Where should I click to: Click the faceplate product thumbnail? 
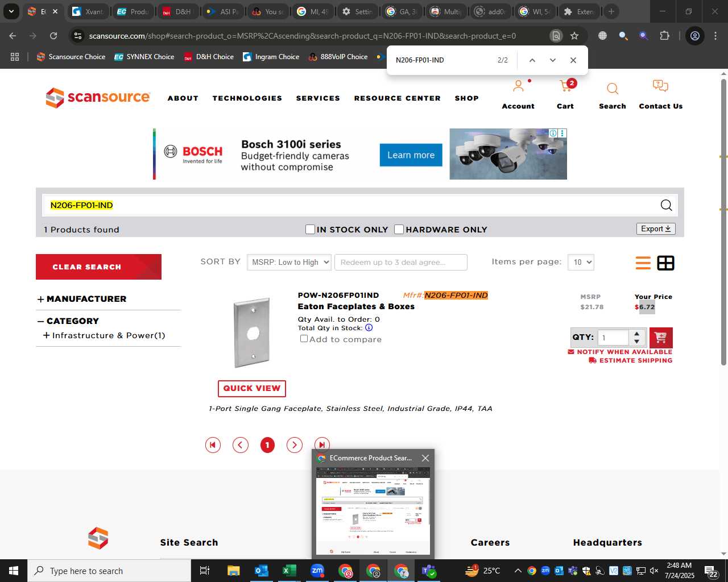click(252, 333)
